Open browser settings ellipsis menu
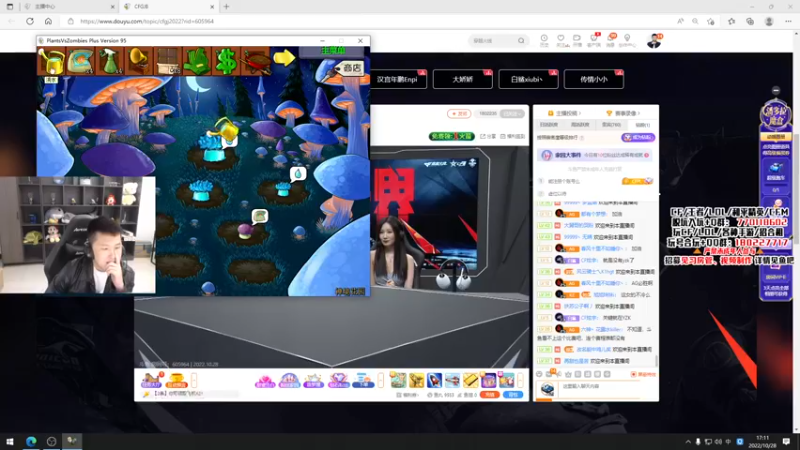Screen dimensions: 800x450 [788, 21]
